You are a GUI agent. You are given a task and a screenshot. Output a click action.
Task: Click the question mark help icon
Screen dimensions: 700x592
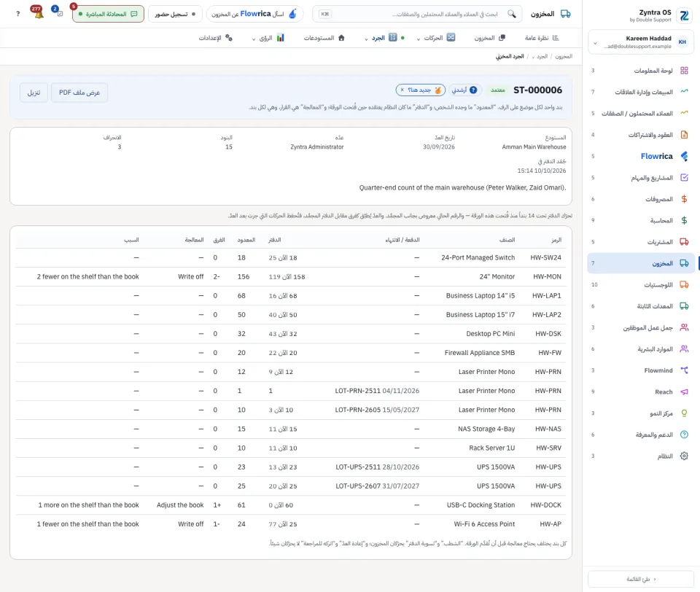17,14
